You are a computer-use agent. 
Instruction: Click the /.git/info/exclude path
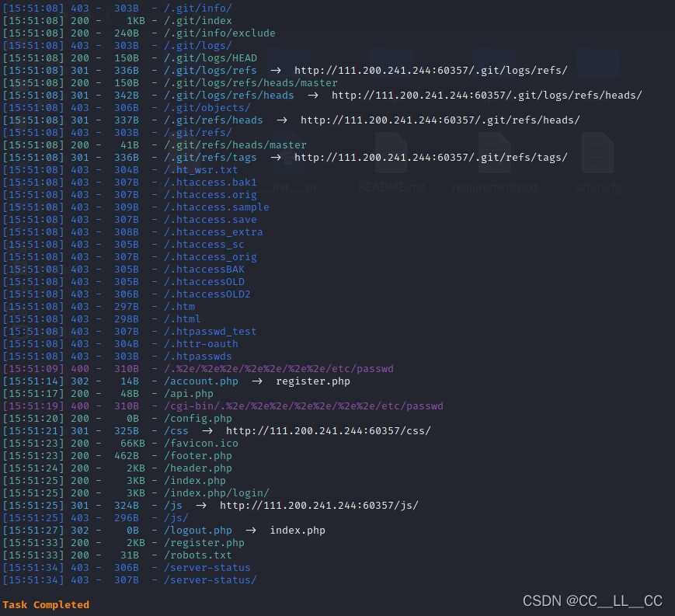(x=220, y=33)
